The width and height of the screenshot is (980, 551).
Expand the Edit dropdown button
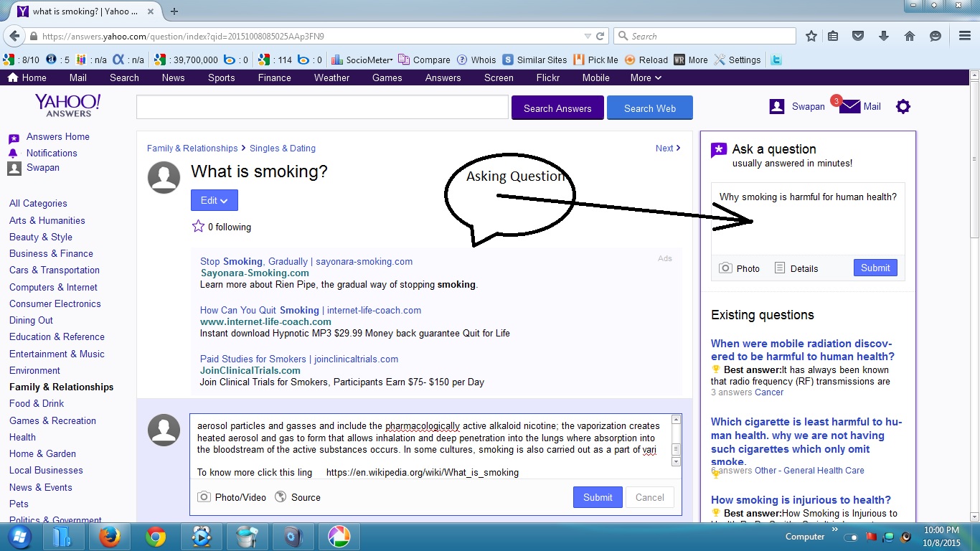(215, 200)
